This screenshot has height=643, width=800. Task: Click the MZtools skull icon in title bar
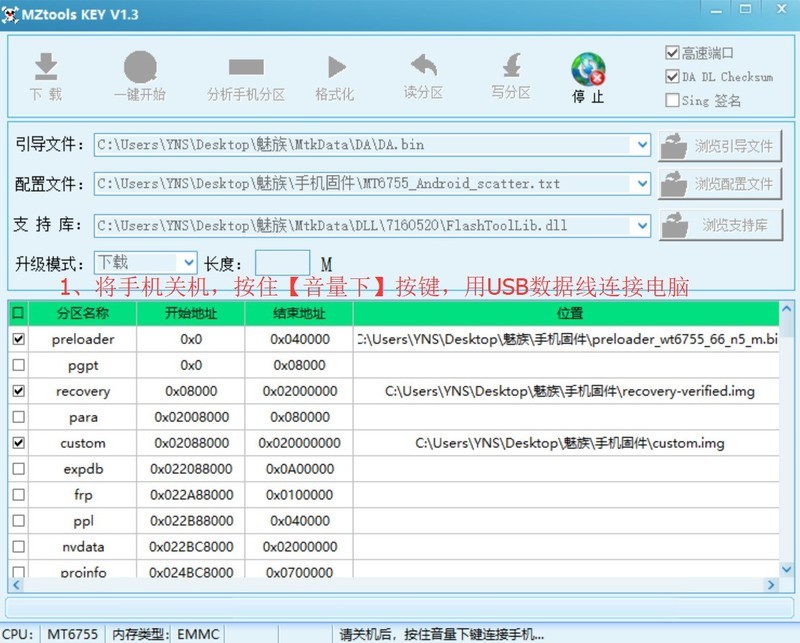14,13
